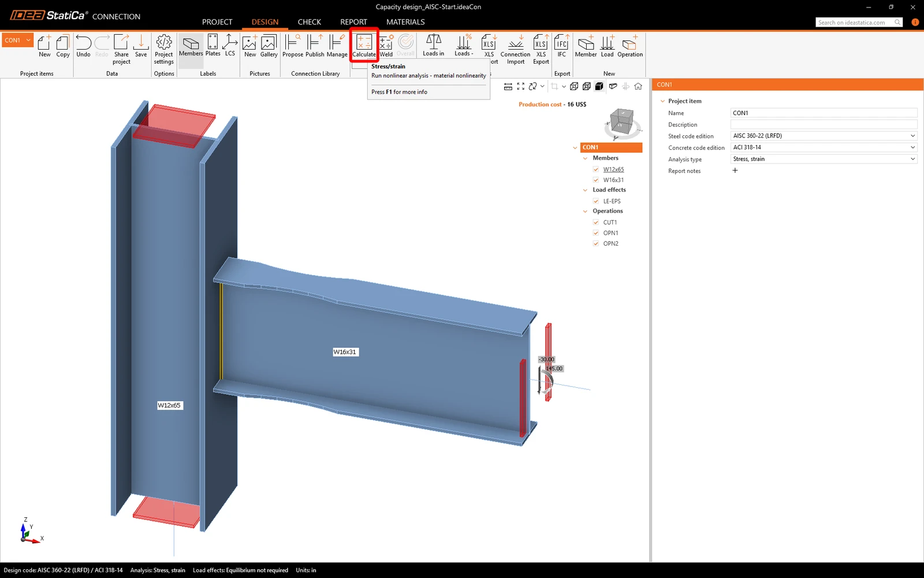Run the Calculate stress/strain analysis
Image resolution: width=924 pixels, height=578 pixels.
pyautogui.click(x=364, y=46)
